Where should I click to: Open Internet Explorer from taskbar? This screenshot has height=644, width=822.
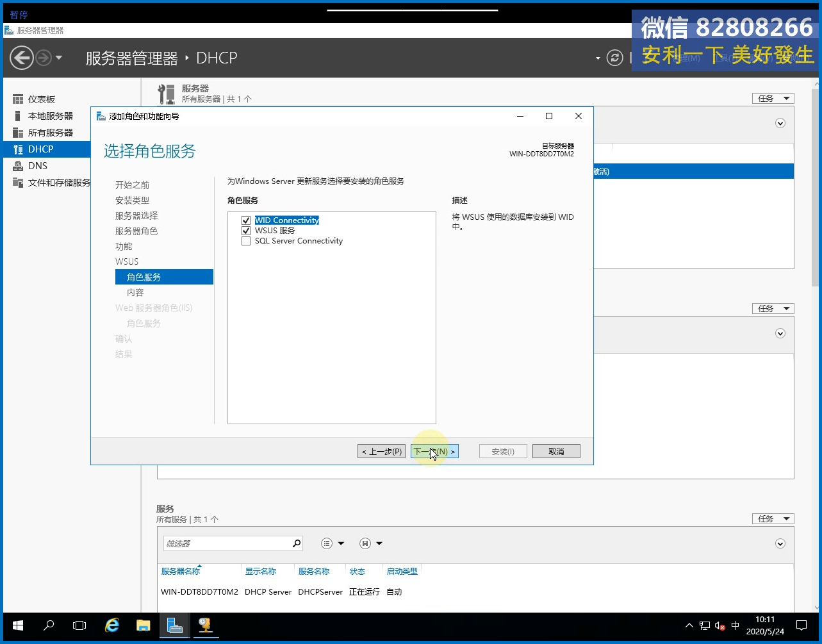point(112,625)
